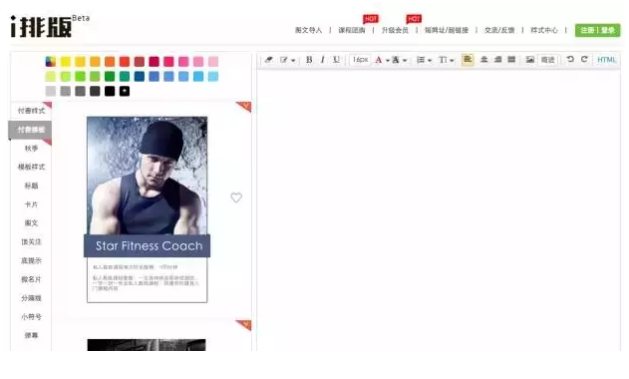This screenshot has height=379, width=629.
Task: Open the 卡片 sidebar tab
Action: (31, 205)
